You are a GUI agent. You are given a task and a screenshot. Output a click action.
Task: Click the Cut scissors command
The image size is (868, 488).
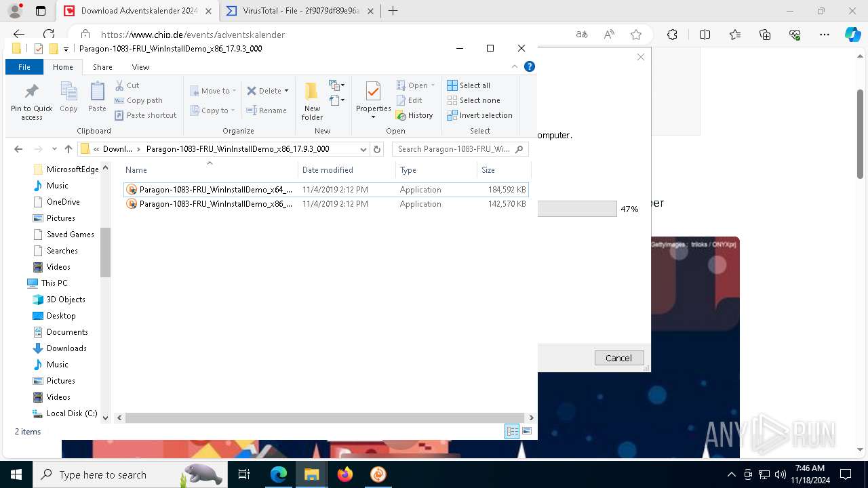(x=127, y=85)
